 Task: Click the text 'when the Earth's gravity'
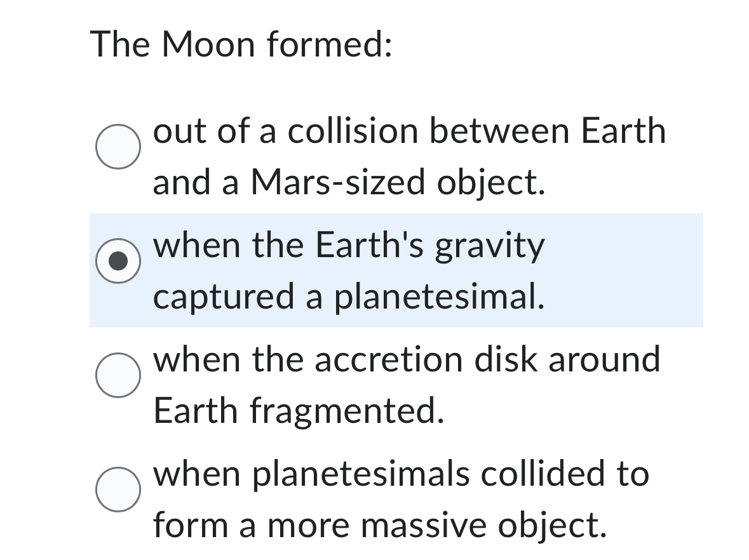click(348, 246)
